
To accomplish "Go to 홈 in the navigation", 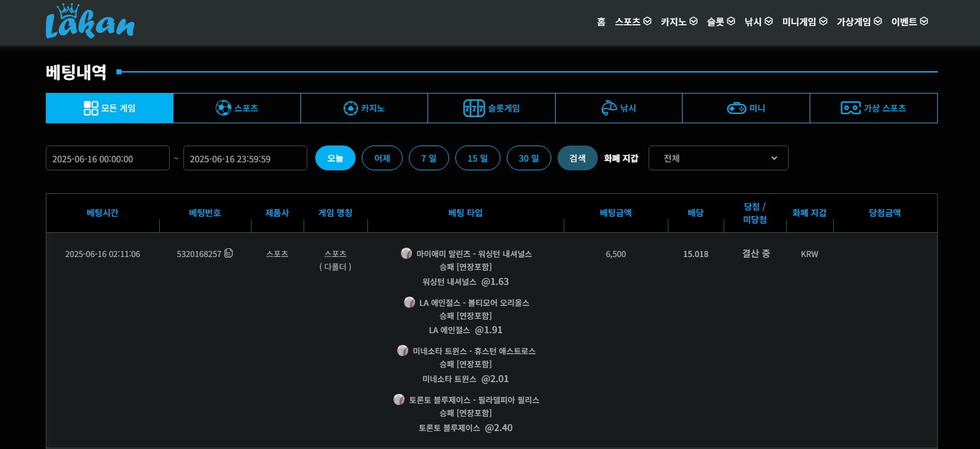I will pos(601,22).
